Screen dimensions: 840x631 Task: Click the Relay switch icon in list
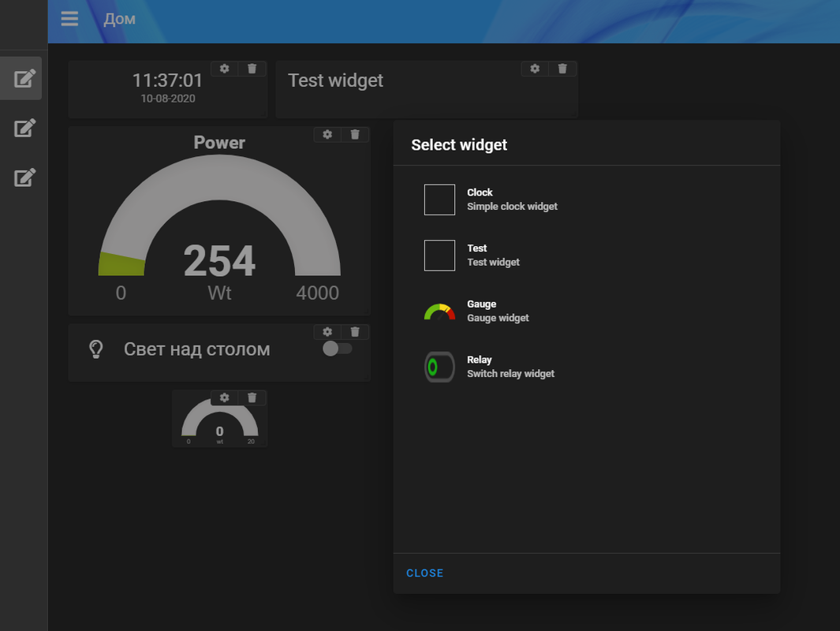point(440,367)
